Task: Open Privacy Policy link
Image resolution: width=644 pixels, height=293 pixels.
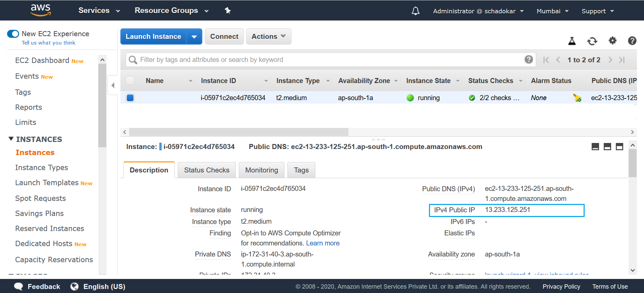Action: pyautogui.click(x=561, y=287)
